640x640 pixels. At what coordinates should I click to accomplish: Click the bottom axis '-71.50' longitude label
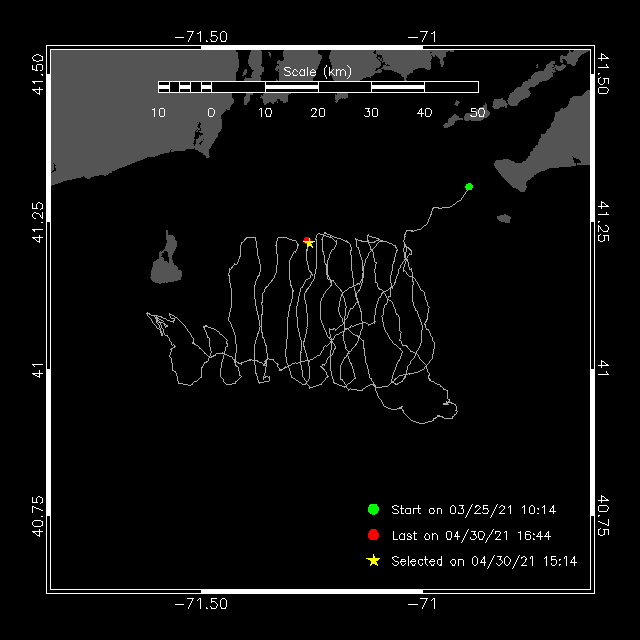click(201, 604)
